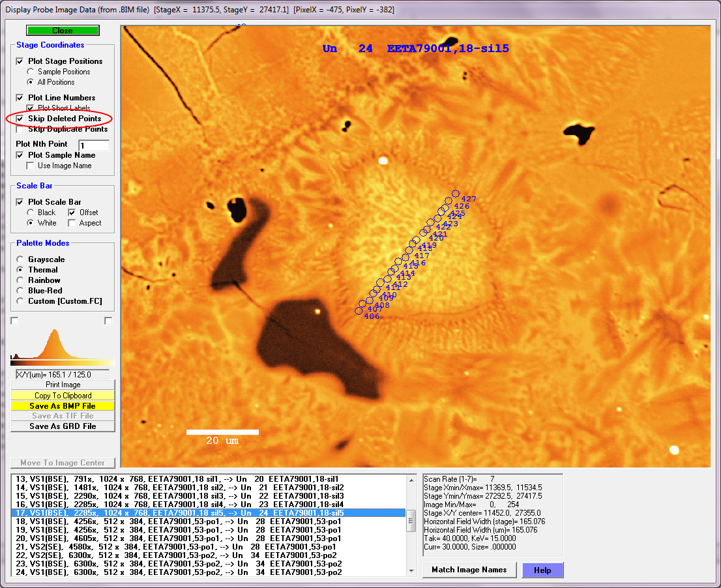
Task: Uncheck Skip Deleted Points option
Action: click(x=20, y=119)
